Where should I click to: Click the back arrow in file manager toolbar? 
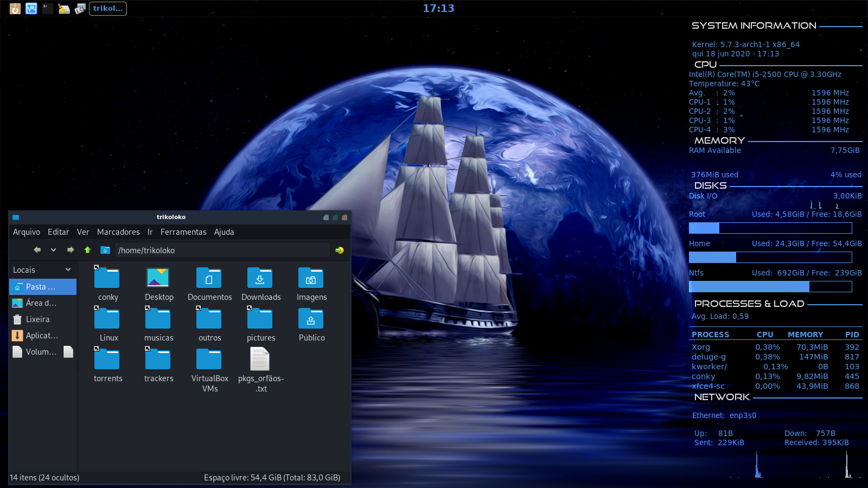click(37, 250)
